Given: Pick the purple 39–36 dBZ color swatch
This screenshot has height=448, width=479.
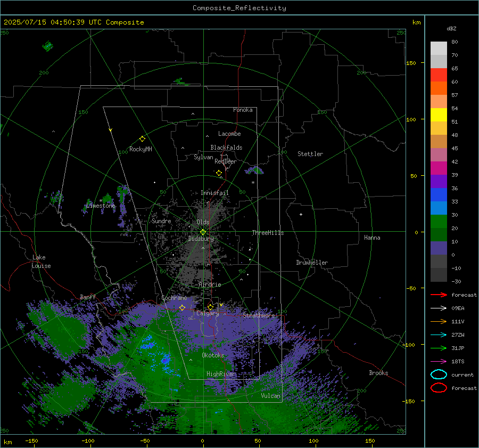Looking at the screenshot, I should pyautogui.click(x=439, y=182).
